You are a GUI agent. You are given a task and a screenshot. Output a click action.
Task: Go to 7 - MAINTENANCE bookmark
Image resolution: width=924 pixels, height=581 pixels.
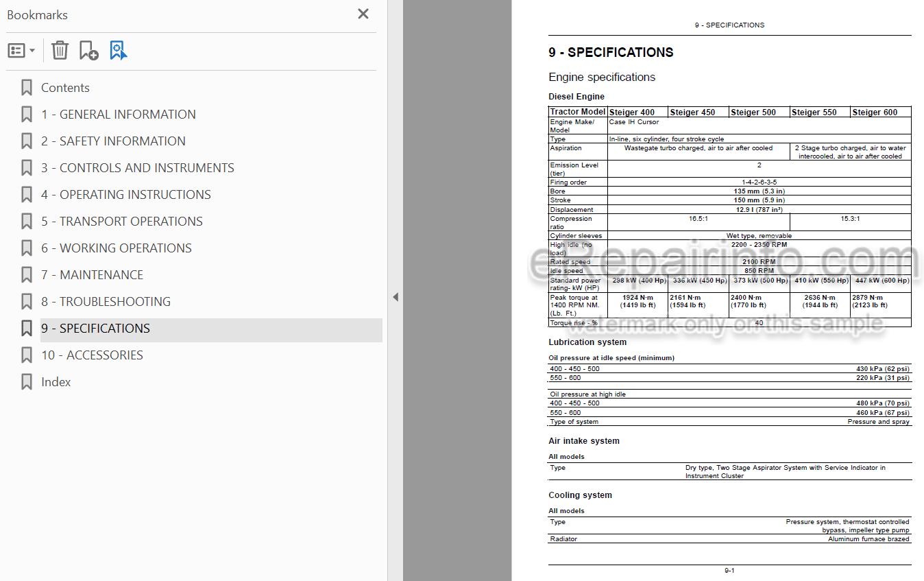tap(92, 275)
